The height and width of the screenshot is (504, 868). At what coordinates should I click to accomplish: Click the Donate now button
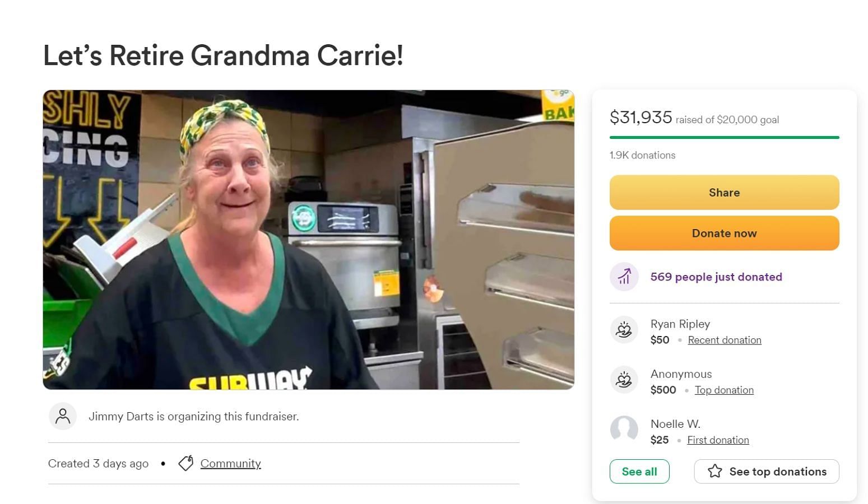(725, 233)
